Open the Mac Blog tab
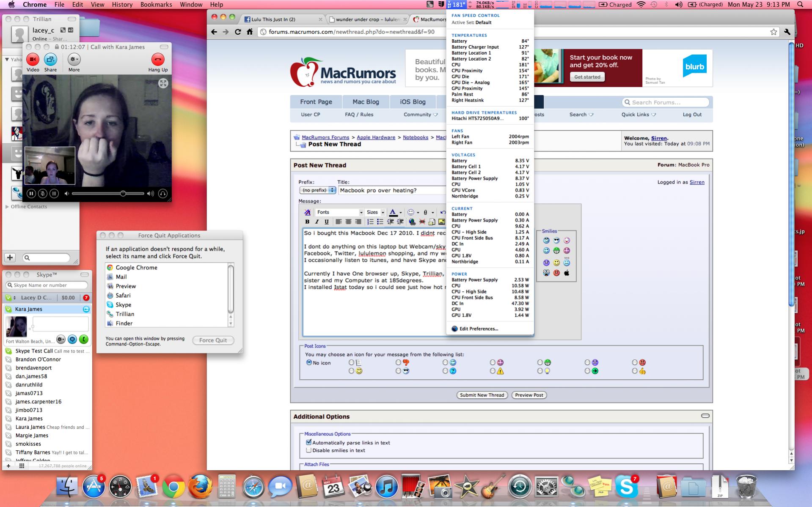The height and width of the screenshot is (507, 812). [366, 102]
